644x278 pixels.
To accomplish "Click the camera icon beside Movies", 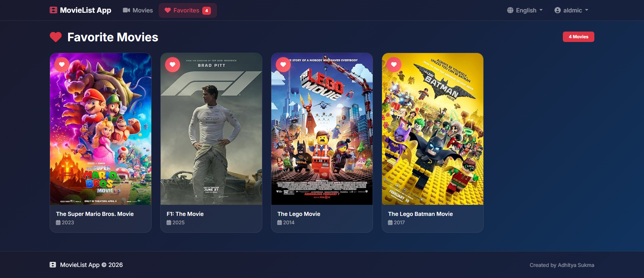I will coord(126,10).
